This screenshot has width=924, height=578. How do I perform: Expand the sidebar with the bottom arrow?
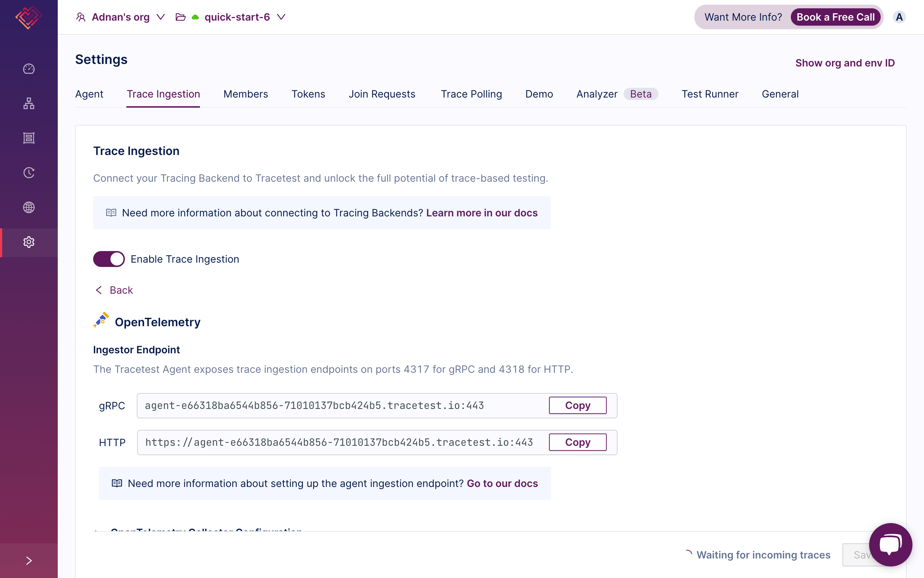click(x=29, y=560)
